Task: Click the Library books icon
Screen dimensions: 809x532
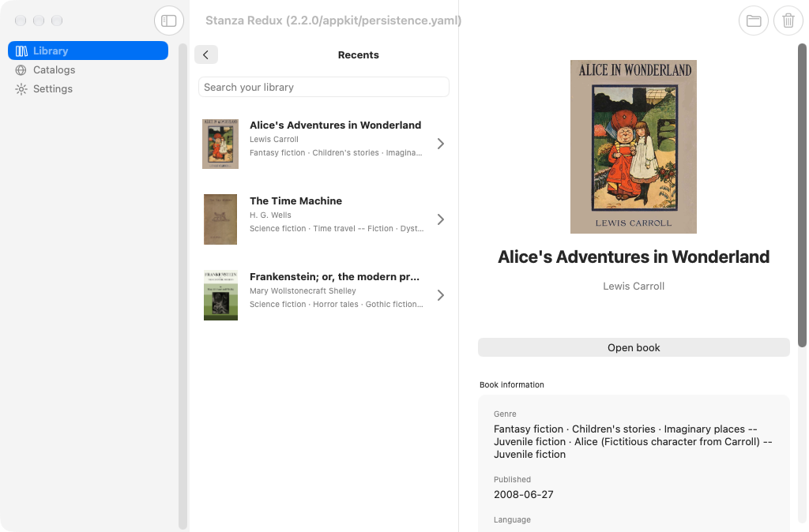Action: point(21,51)
